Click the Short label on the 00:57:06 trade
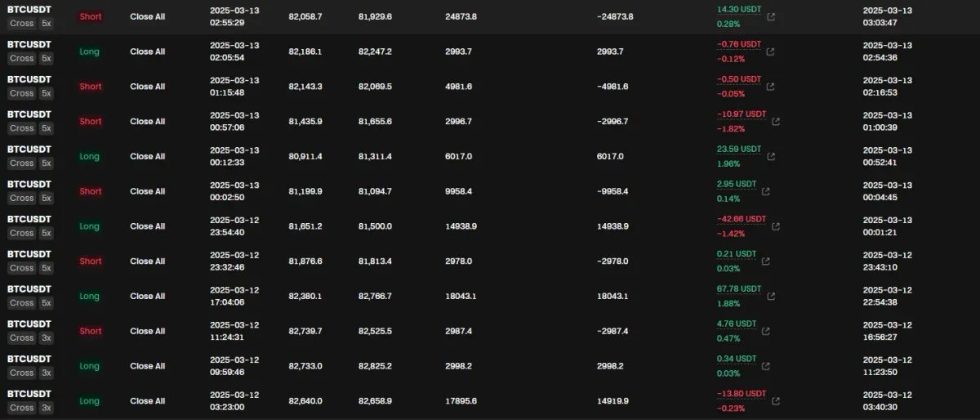980x420 pixels. pos(91,121)
